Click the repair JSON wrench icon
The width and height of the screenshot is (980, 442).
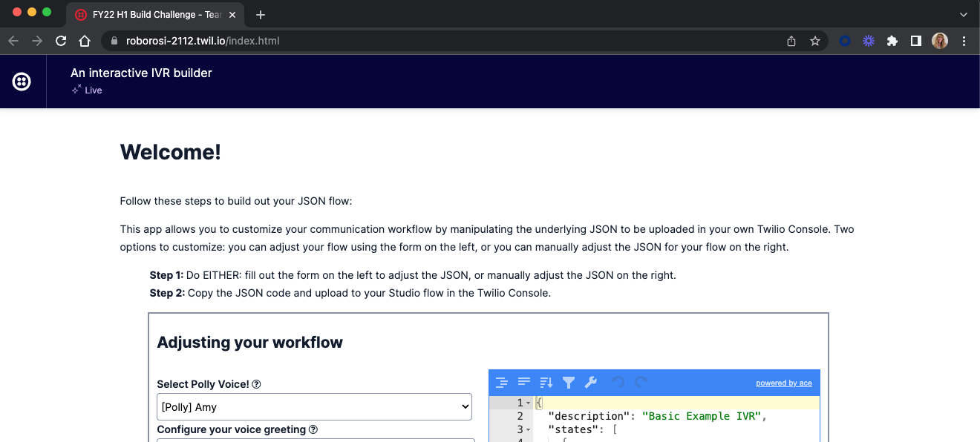[x=591, y=383]
